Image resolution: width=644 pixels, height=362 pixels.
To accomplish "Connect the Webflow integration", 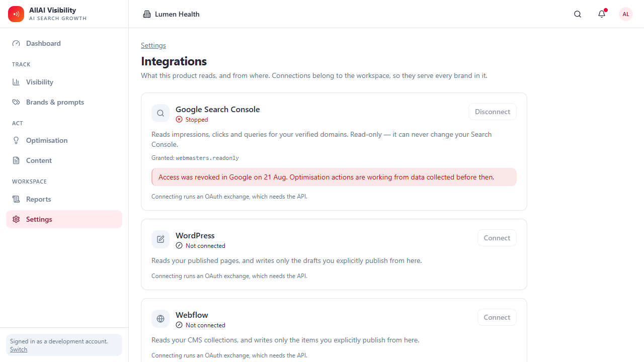I will (x=497, y=317).
